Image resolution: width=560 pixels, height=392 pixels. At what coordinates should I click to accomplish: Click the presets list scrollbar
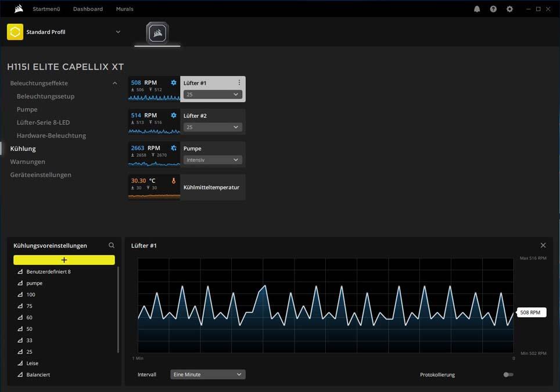[x=118, y=310]
